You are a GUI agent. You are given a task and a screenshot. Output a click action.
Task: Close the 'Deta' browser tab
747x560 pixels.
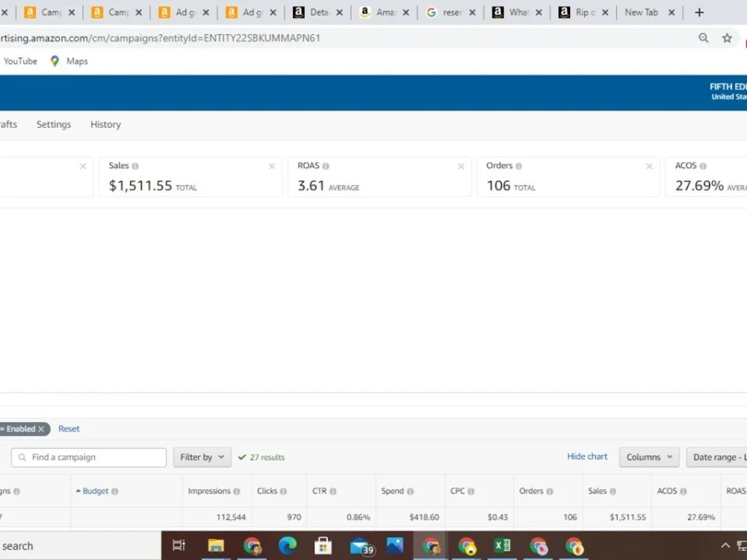(339, 13)
